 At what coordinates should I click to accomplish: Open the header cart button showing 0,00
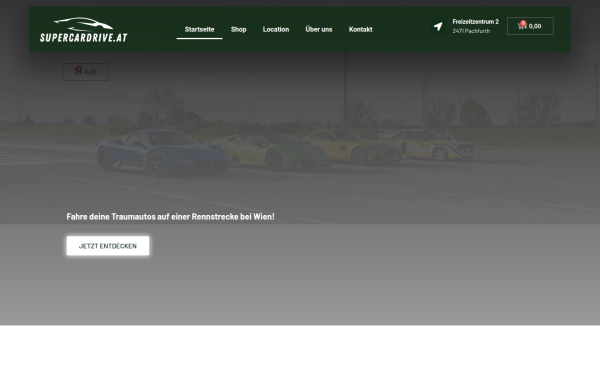[x=530, y=26]
